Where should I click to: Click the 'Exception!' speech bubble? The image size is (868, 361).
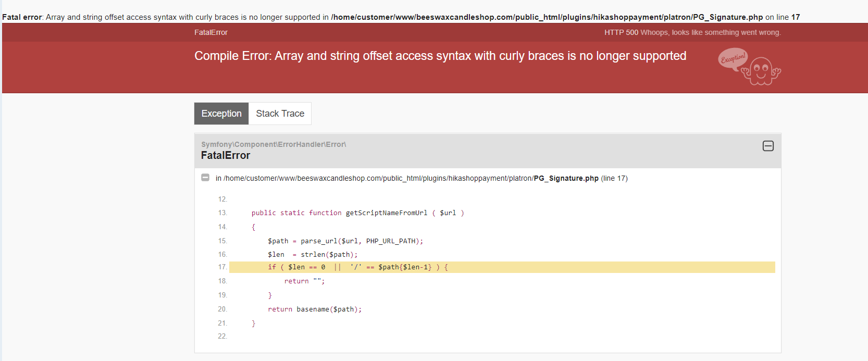click(x=733, y=59)
